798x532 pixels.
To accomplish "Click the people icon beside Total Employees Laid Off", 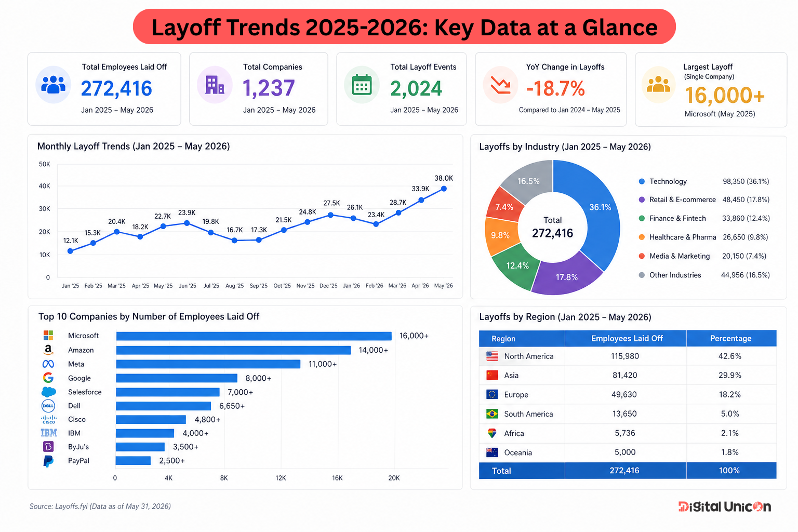I will click(54, 85).
